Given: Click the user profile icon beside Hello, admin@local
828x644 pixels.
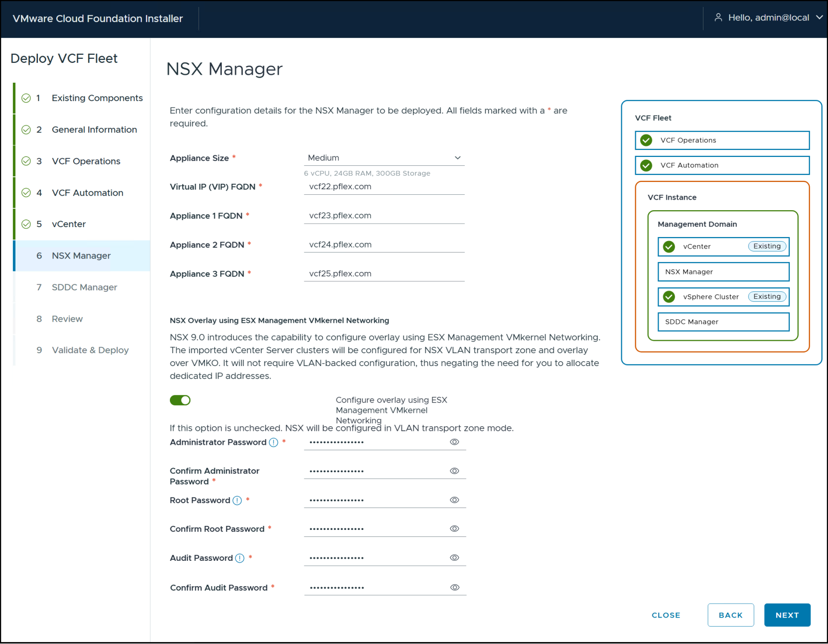Looking at the screenshot, I should [x=718, y=17].
